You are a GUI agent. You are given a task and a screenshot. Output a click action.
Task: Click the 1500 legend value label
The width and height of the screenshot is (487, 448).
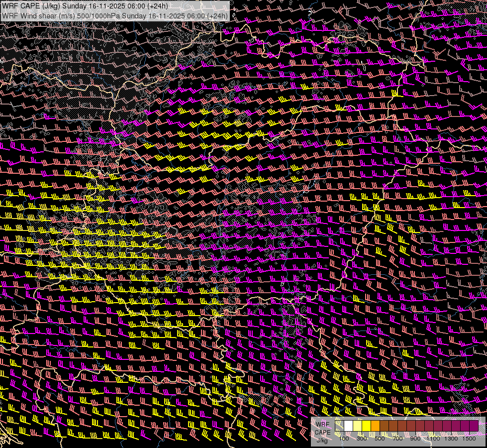tap(469, 439)
